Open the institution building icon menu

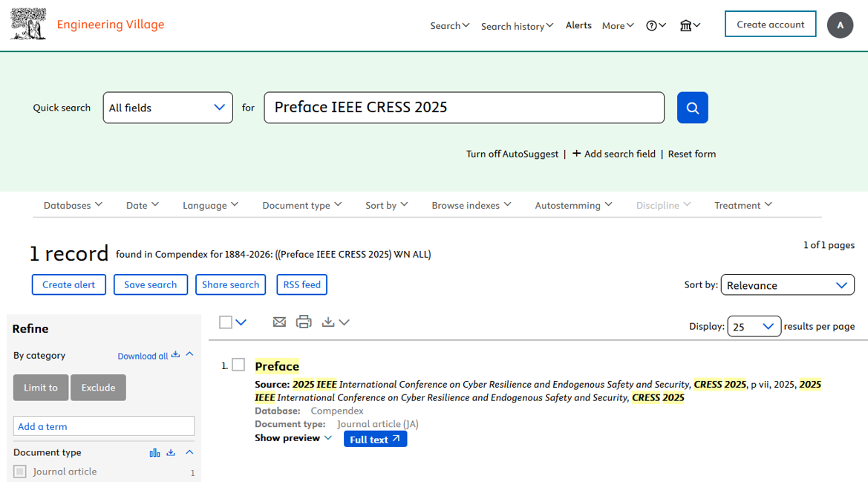click(x=690, y=25)
